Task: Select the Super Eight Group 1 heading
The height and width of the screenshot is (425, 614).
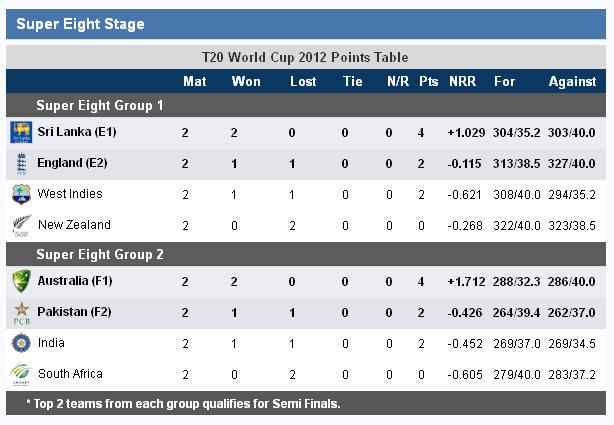Action: click(100, 105)
